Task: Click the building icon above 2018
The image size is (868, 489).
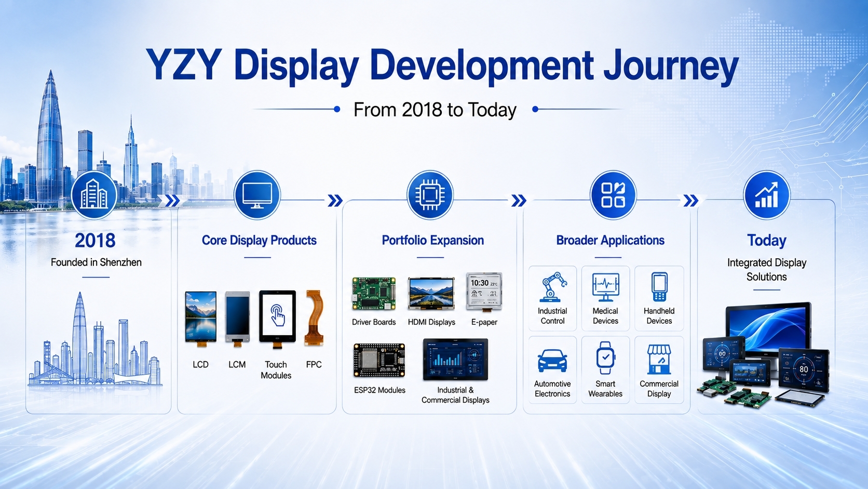Action: click(94, 195)
